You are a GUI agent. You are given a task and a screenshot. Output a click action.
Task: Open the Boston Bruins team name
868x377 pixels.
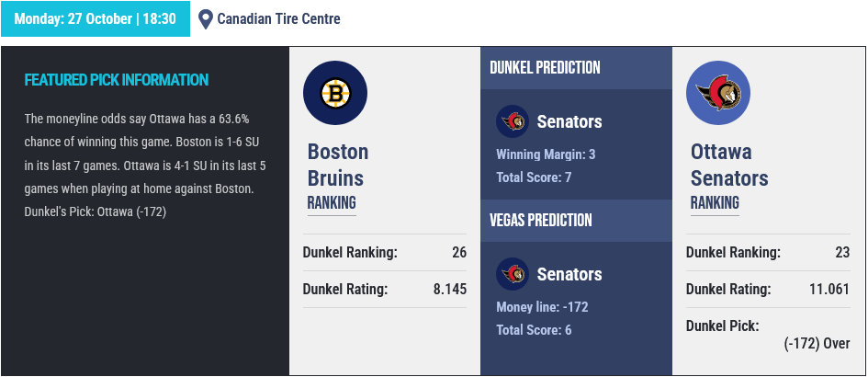(x=338, y=165)
